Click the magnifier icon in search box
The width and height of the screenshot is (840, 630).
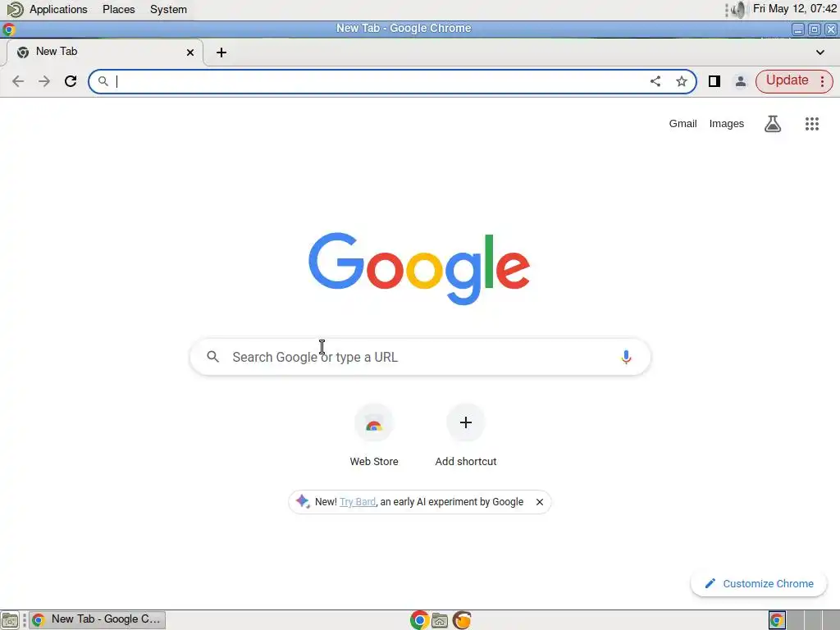tap(213, 357)
